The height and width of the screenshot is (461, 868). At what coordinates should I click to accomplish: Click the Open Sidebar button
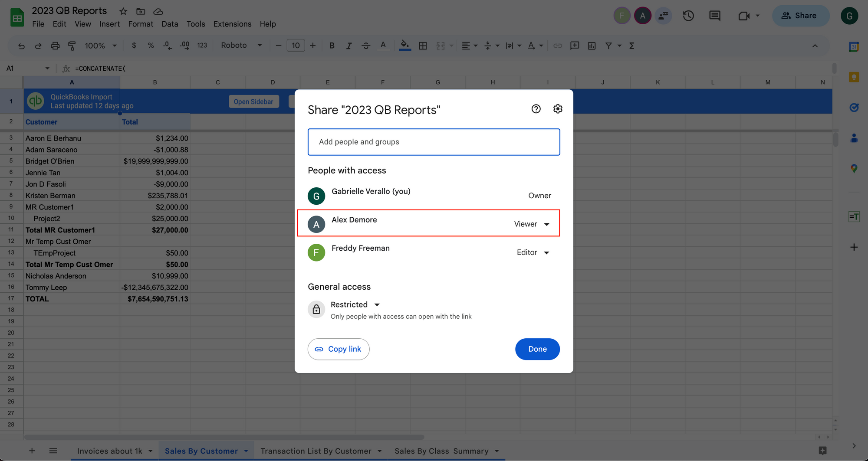click(253, 101)
